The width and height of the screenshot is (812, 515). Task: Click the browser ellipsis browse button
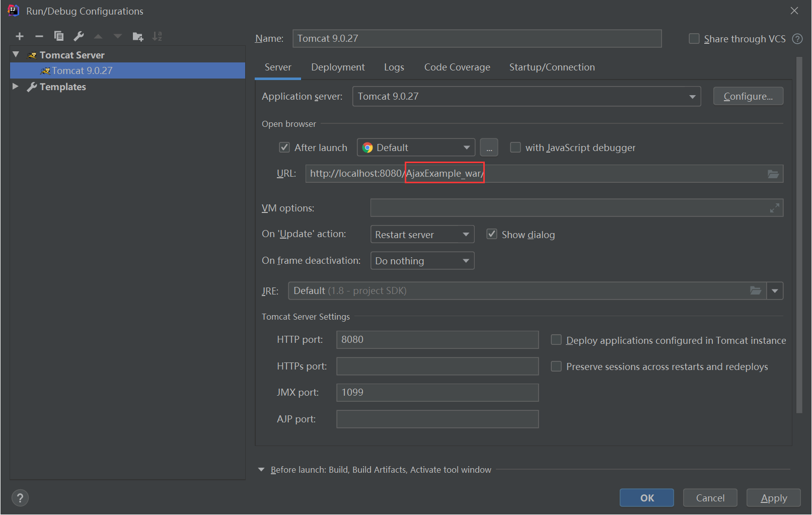click(489, 148)
